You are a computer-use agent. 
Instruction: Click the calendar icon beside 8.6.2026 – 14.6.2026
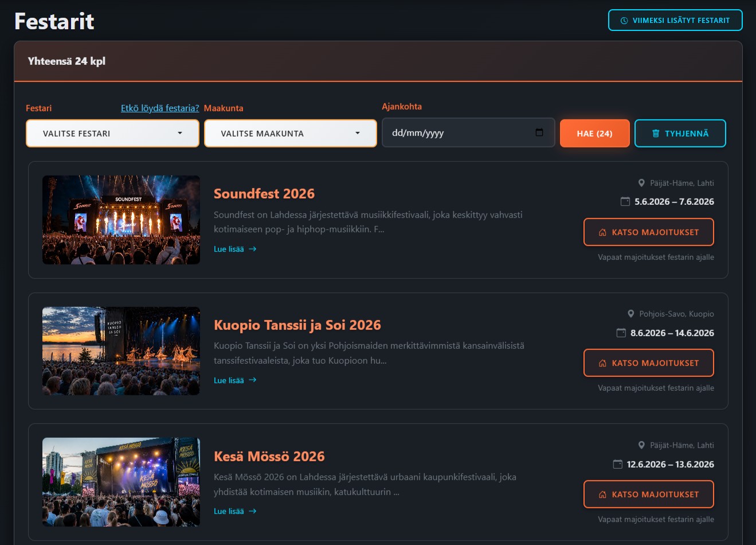click(x=621, y=333)
